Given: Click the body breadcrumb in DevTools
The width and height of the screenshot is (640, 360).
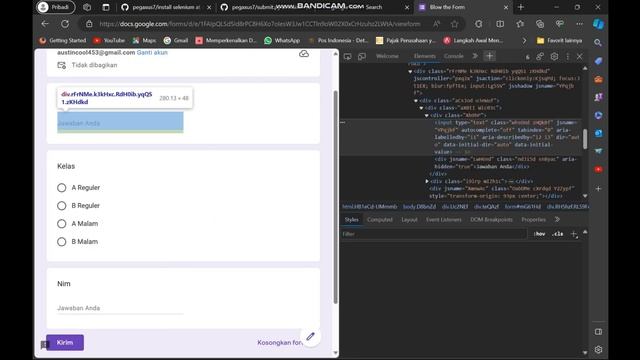Looking at the screenshot, I should tap(419, 207).
